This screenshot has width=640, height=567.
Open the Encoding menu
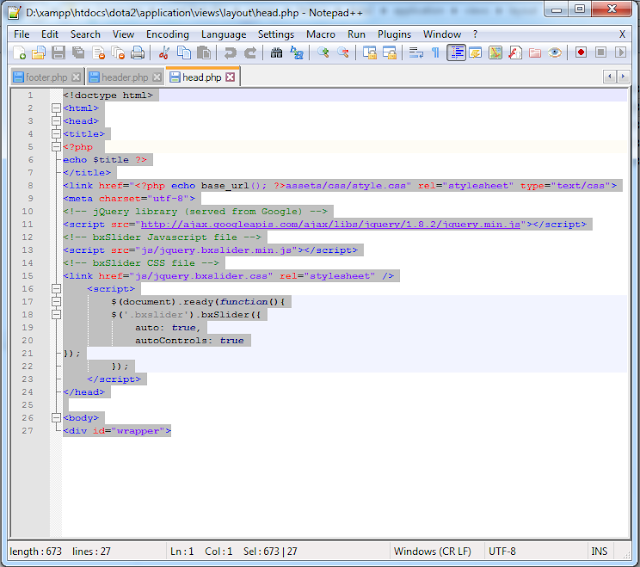pyautogui.click(x=168, y=34)
